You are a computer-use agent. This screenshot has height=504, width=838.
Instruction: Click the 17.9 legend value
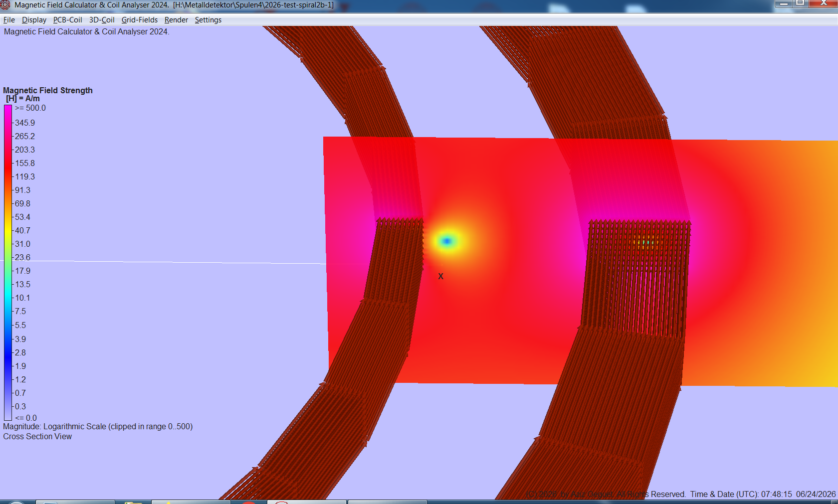(x=22, y=271)
